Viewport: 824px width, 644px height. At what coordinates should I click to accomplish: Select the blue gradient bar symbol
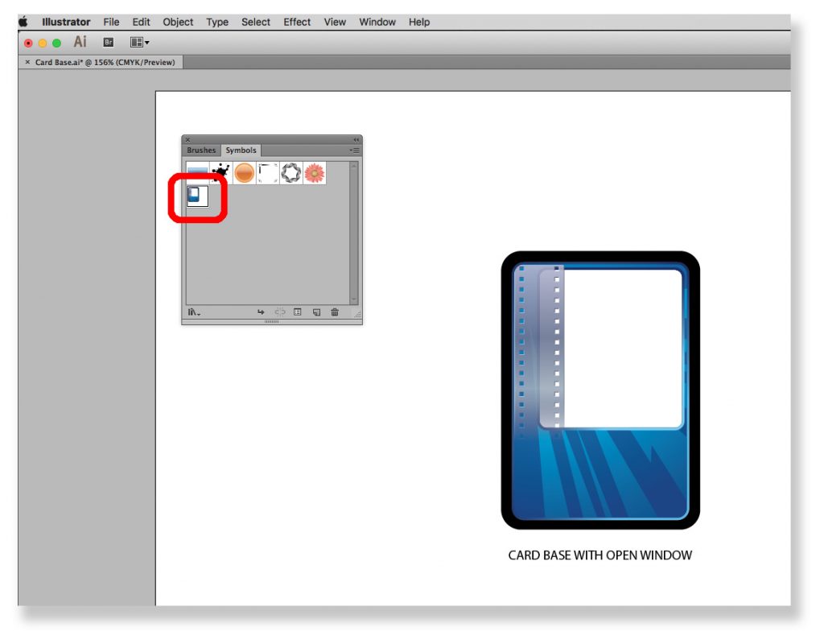(x=198, y=173)
